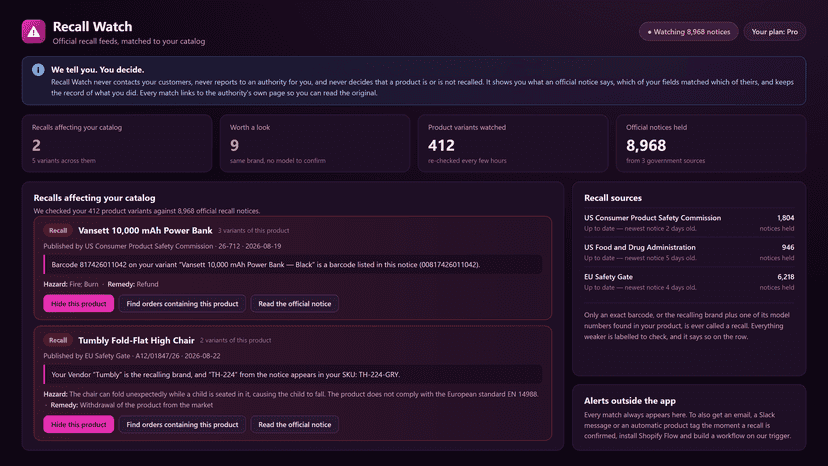Viewport: 828px width, 466px height.
Task: Click the Recall Watch warning triangle logo
Action: 33,32
